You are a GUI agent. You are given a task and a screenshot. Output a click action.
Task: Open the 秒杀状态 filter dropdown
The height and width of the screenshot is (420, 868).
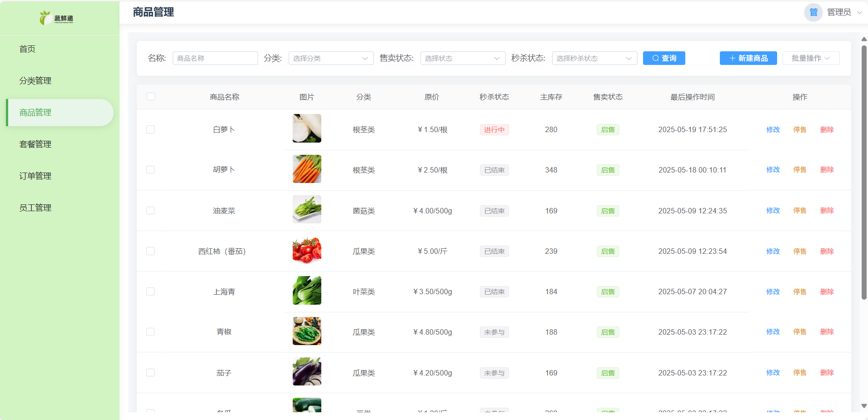pos(594,58)
